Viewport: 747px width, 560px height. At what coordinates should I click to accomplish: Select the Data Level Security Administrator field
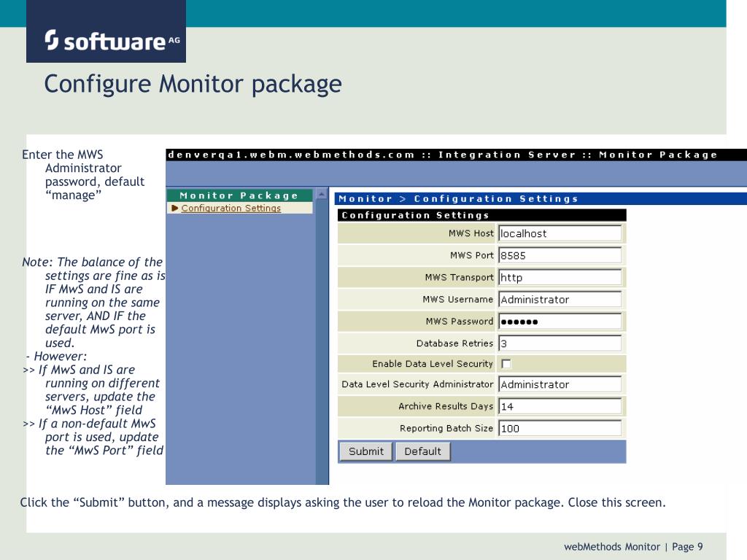coord(560,384)
